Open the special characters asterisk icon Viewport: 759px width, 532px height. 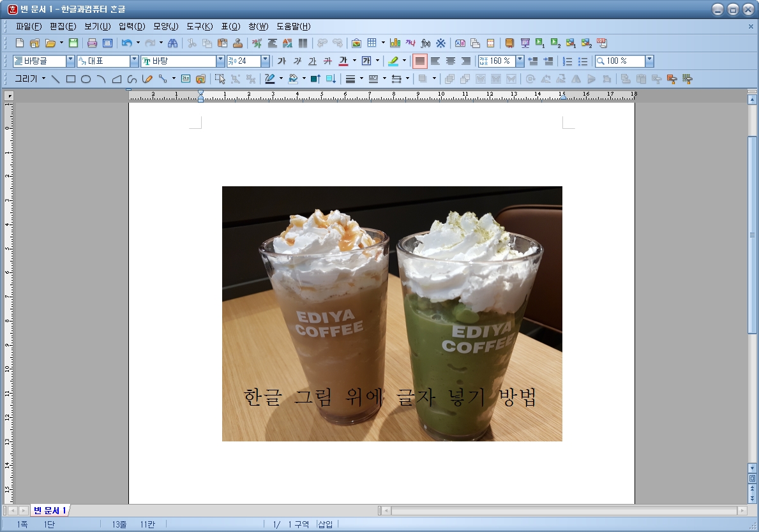(440, 43)
